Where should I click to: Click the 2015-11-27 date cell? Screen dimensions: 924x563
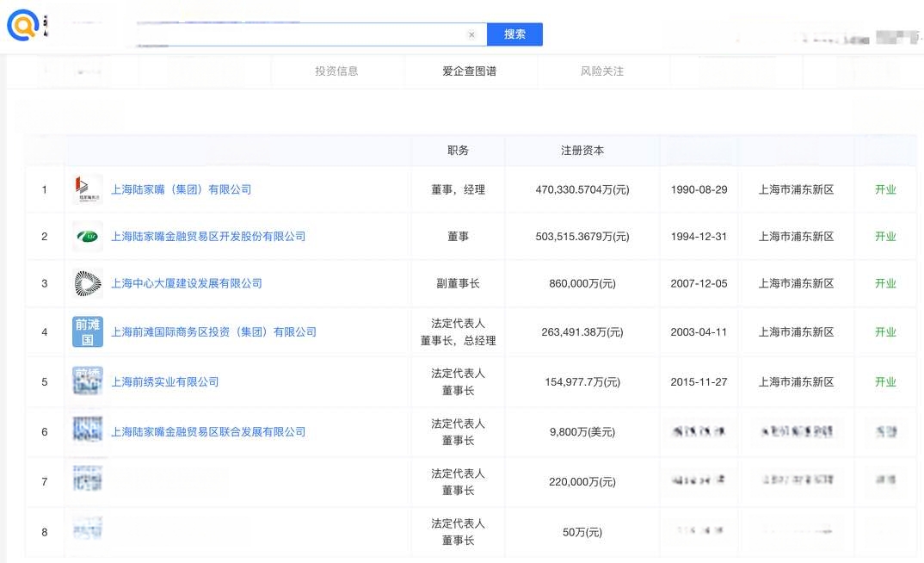tap(699, 382)
